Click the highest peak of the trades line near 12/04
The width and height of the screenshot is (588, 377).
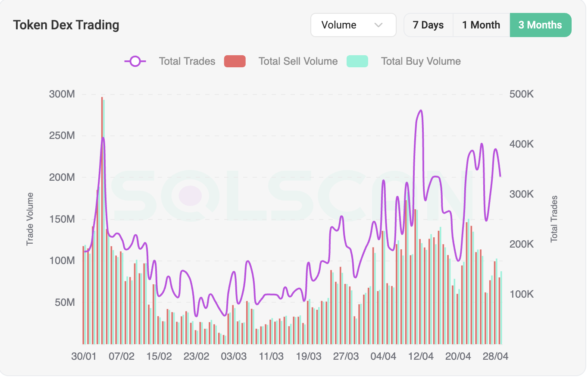[421, 111]
